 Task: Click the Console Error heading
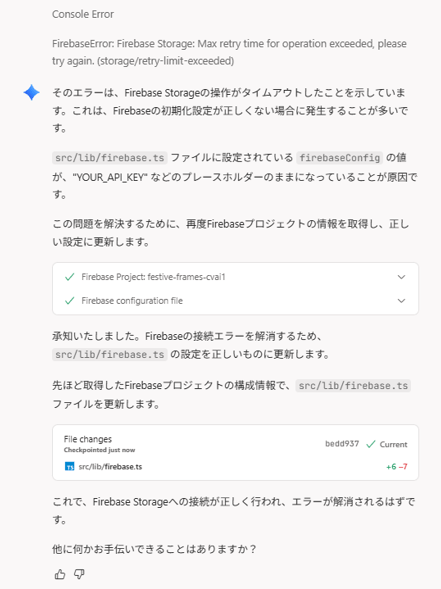tap(83, 14)
